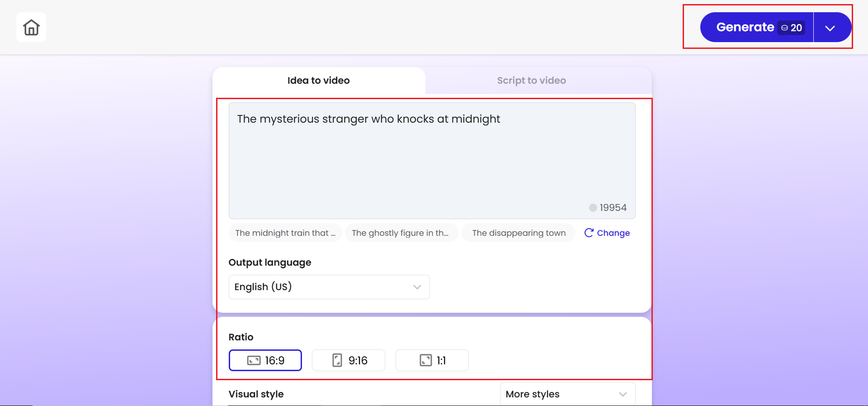Click the landscape icon in 16:9 option
868x406 pixels.
254,360
